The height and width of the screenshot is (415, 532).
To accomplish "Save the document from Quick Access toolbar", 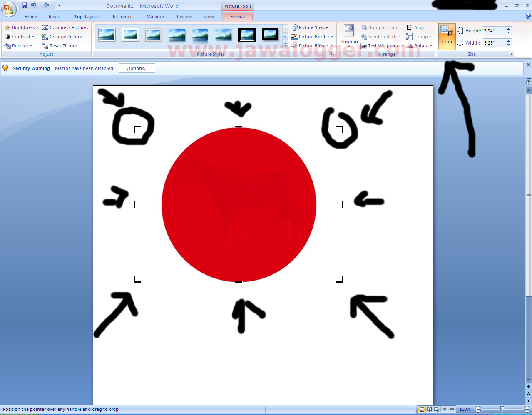I will 25,5.
